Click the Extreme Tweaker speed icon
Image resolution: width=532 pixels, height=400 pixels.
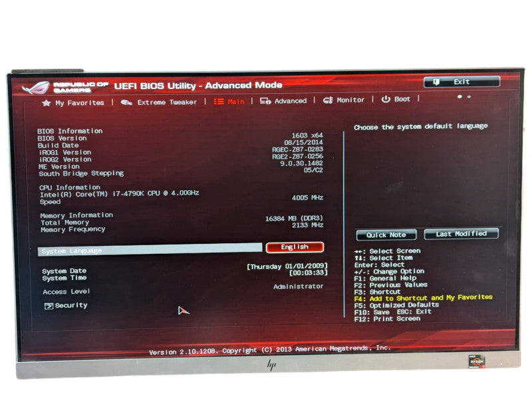point(126,102)
